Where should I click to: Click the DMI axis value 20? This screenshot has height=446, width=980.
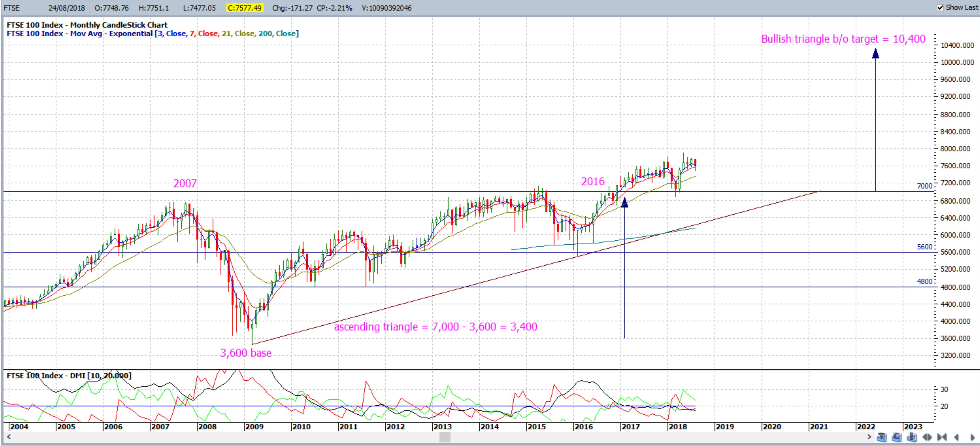(944, 407)
